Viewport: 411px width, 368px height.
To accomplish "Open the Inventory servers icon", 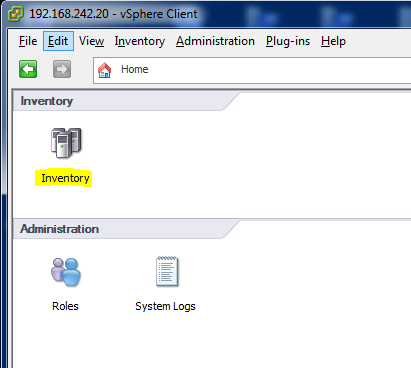I will tap(66, 143).
